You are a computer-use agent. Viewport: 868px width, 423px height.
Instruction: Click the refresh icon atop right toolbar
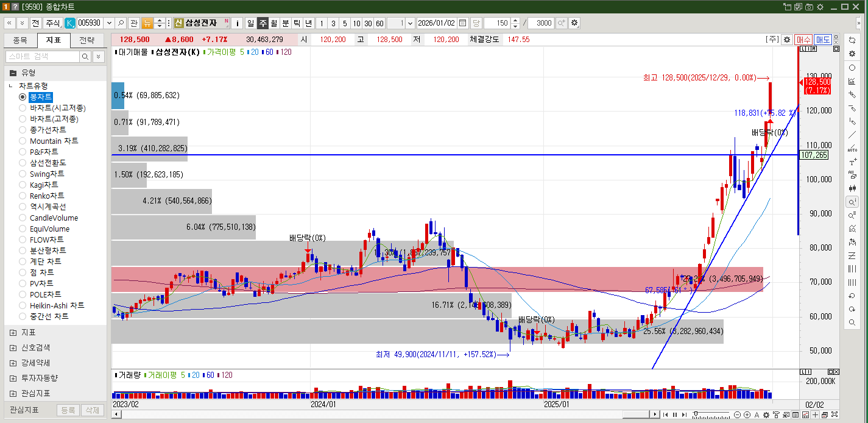852,40
